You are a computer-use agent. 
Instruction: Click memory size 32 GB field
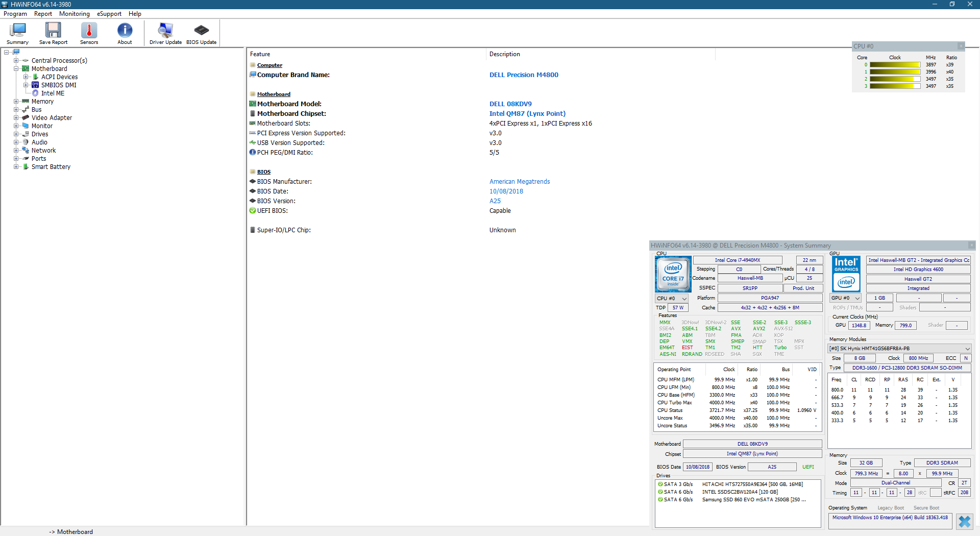pos(866,463)
